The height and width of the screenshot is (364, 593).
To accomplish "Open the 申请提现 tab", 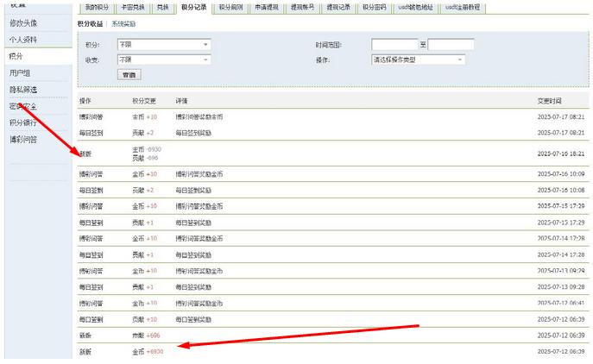I will click(x=267, y=7).
